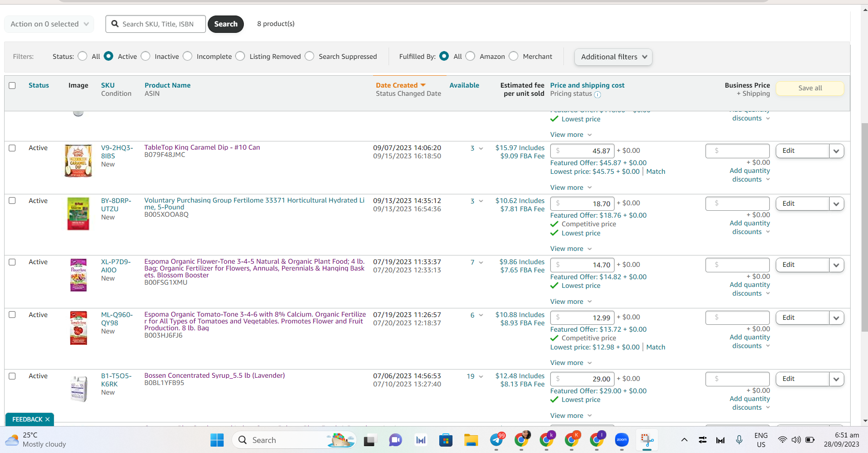This screenshot has width=868, height=453.
Task: Select Merchant in Fulfilled By filter
Action: click(x=514, y=56)
